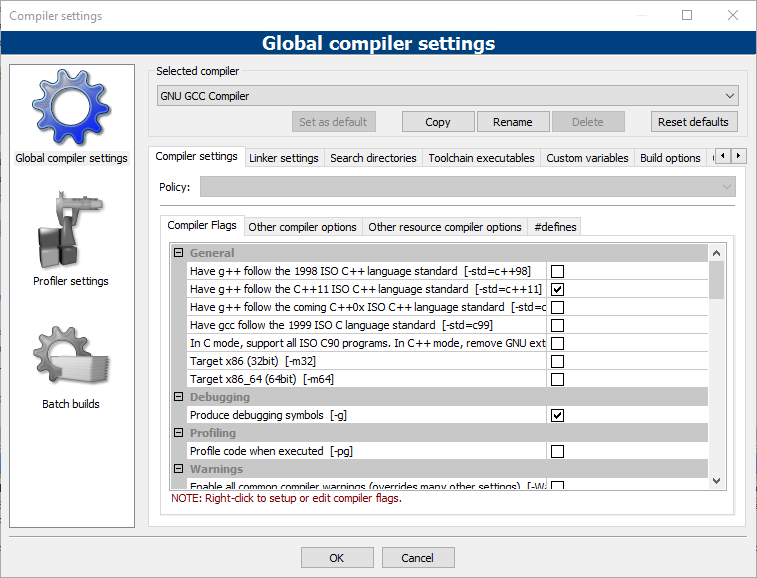The height and width of the screenshot is (578, 757).
Task: Check the ISO C90 programs support flag
Action: (557, 343)
